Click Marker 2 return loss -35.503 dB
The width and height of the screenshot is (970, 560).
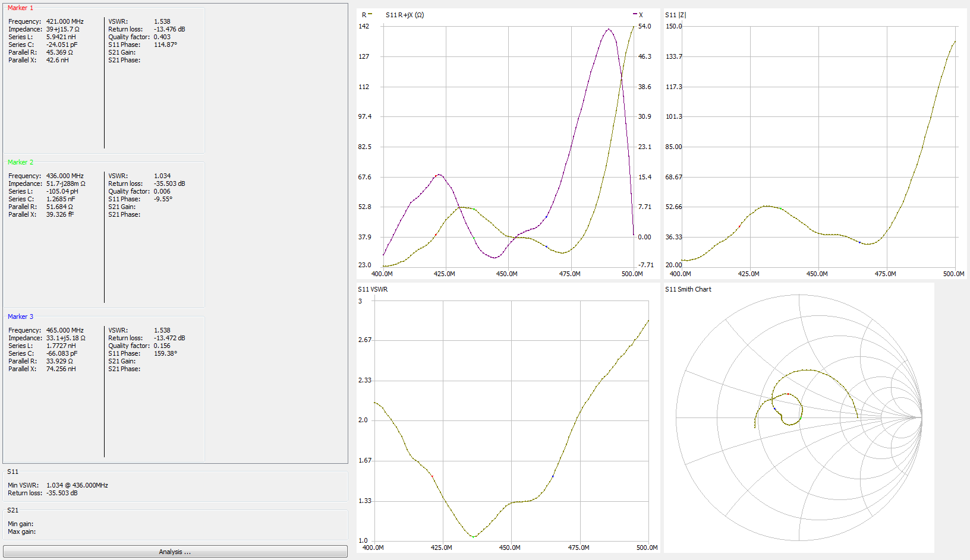click(169, 183)
